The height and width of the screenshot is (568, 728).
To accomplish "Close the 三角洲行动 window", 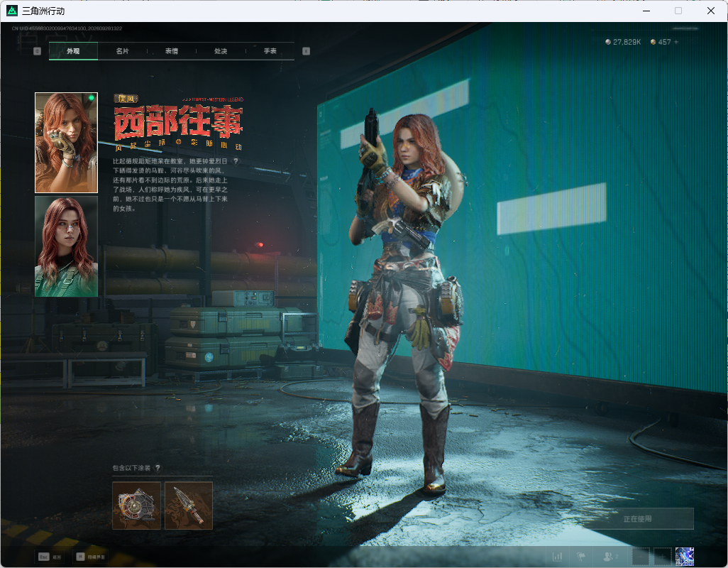I will point(710,11).
